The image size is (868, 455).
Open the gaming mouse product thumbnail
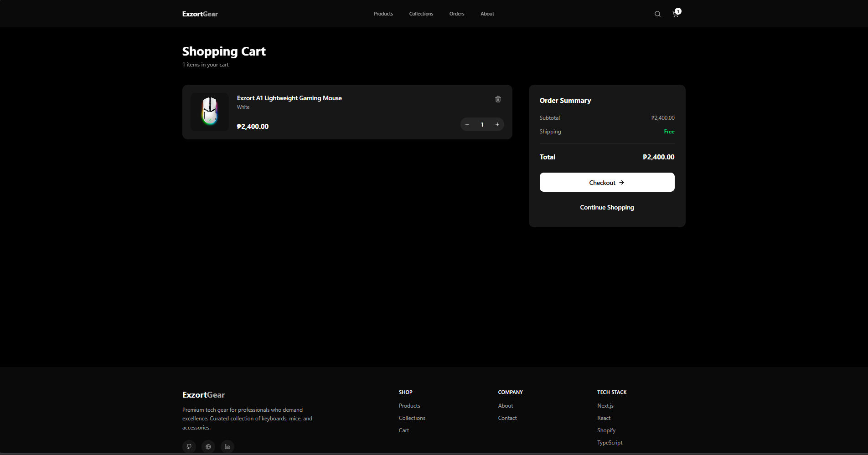click(x=210, y=112)
